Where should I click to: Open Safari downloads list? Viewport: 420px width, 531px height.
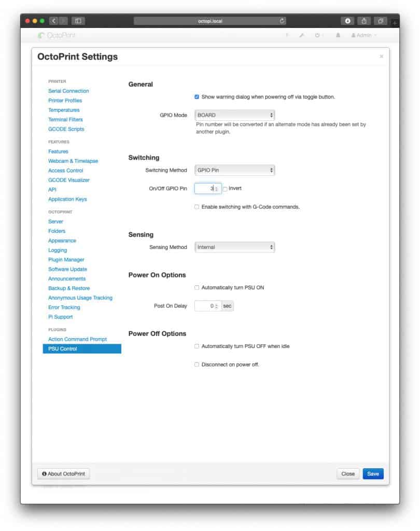pyautogui.click(x=347, y=21)
